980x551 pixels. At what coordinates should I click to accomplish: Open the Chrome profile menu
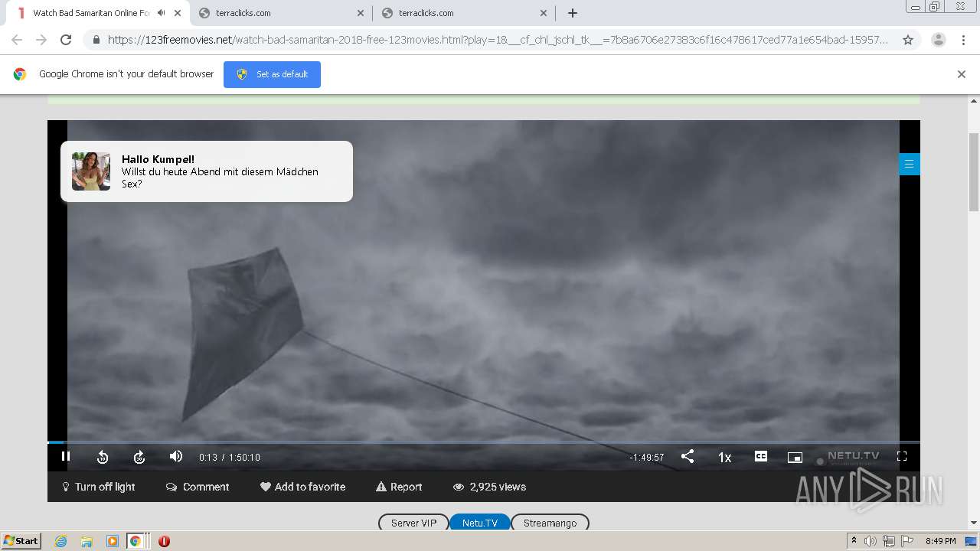[939, 40]
